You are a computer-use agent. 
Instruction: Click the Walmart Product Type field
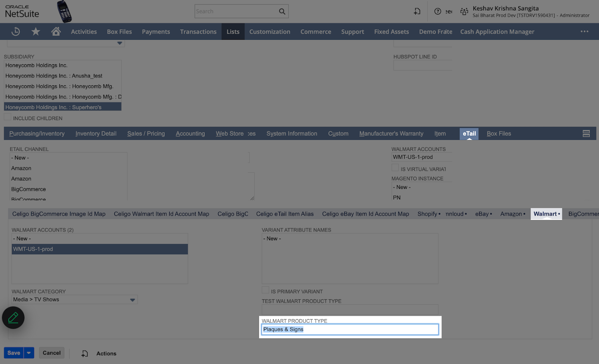coord(350,329)
